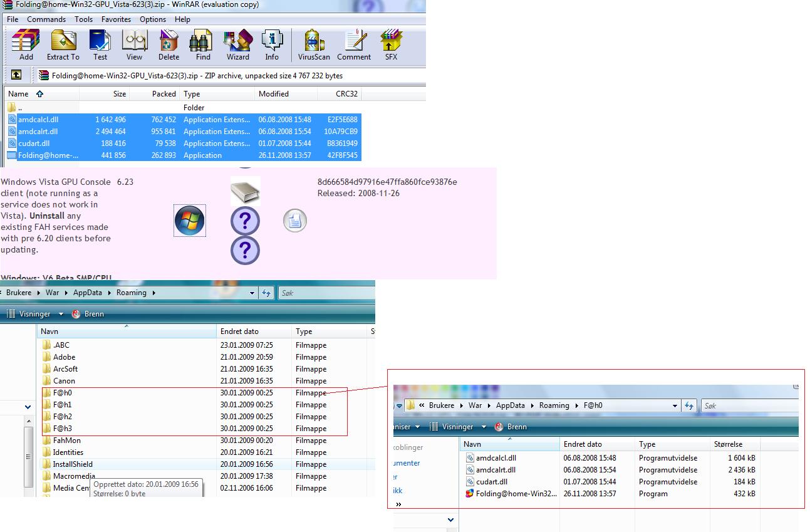Select amdcalrt.dll in WinRAR archive

click(184, 132)
